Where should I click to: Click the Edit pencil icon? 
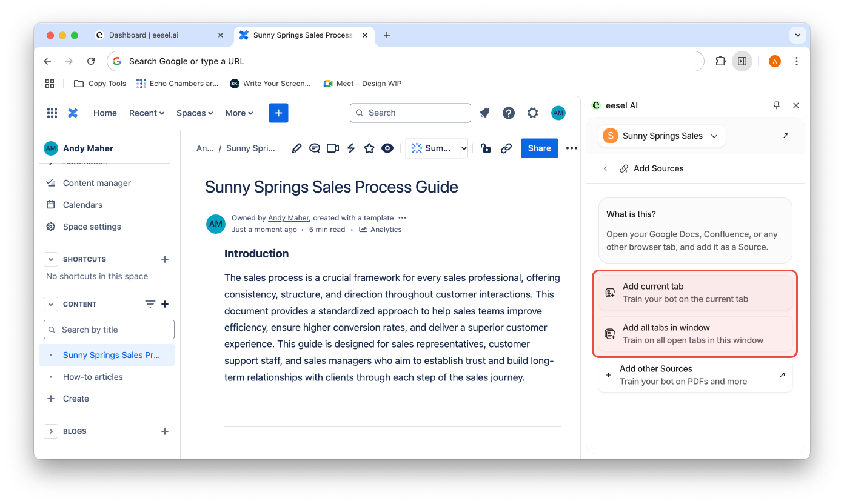296,148
